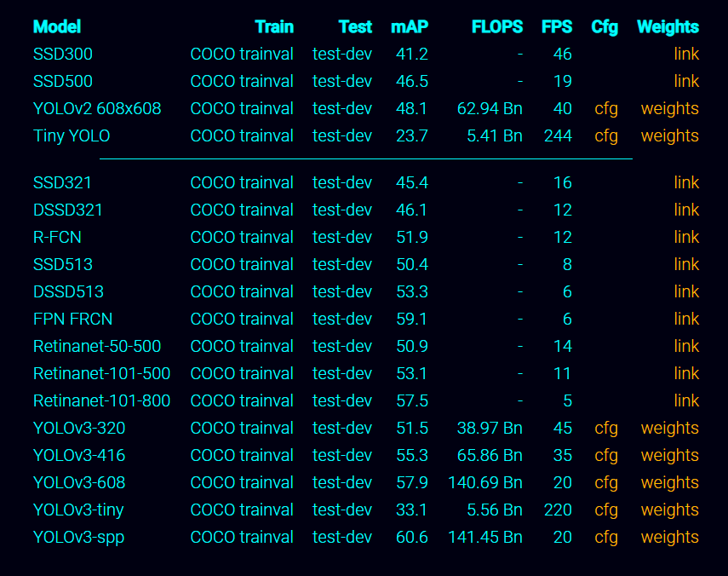Click the 141.45 Bn FLOPS value
This screenshot has height=576, width=728.
pyautogui.click(x=485, y=538)
